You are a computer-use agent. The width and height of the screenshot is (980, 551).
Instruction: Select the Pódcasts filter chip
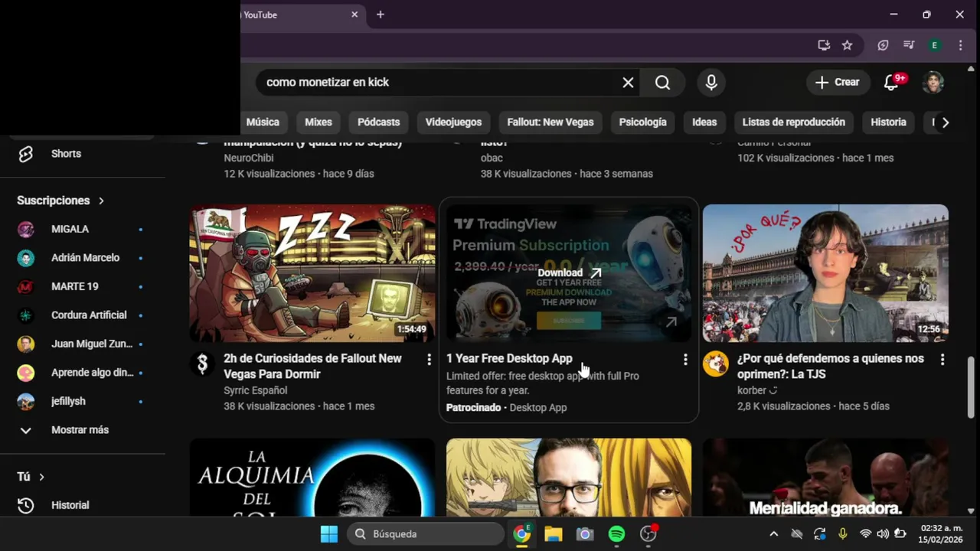(379, 122)
